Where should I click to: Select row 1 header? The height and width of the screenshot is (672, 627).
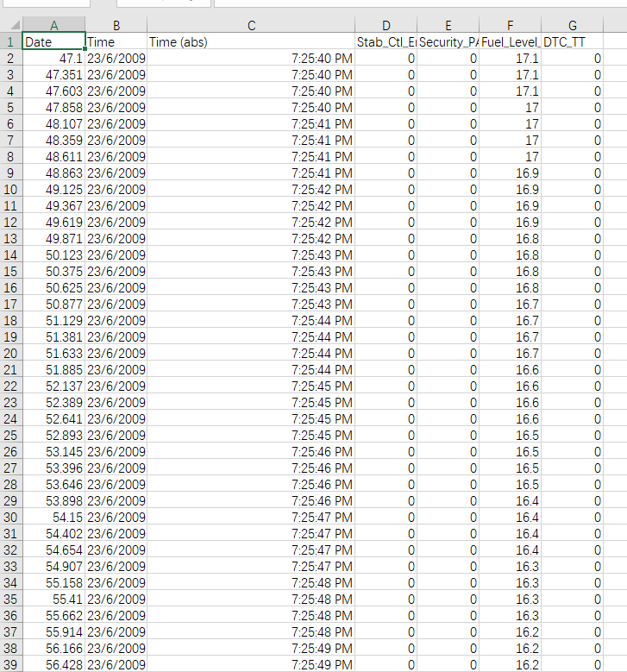[x=10, y=41]
